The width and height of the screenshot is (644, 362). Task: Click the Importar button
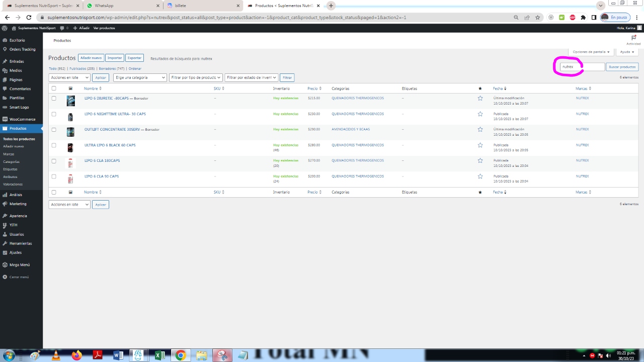pos(115,58)
